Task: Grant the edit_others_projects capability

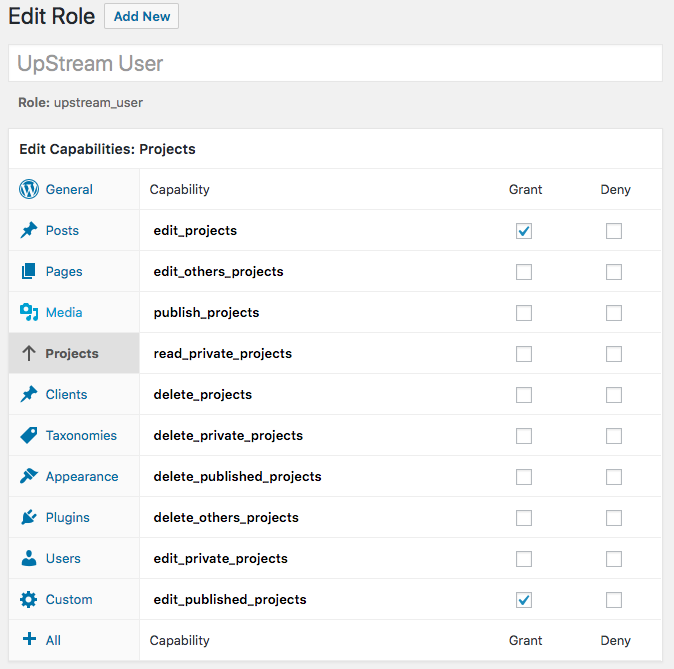Action: click(x=524, y=272)
